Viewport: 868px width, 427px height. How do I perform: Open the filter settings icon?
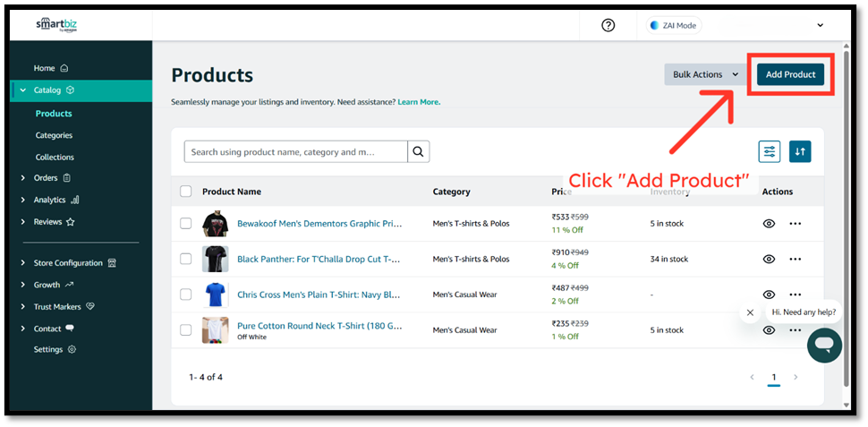769,151
